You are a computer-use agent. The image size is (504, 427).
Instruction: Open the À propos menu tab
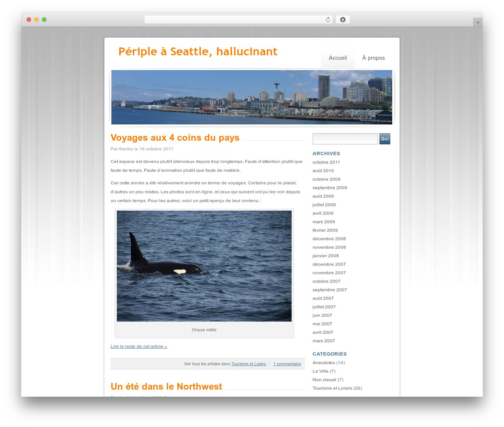[x=373, y=58]
